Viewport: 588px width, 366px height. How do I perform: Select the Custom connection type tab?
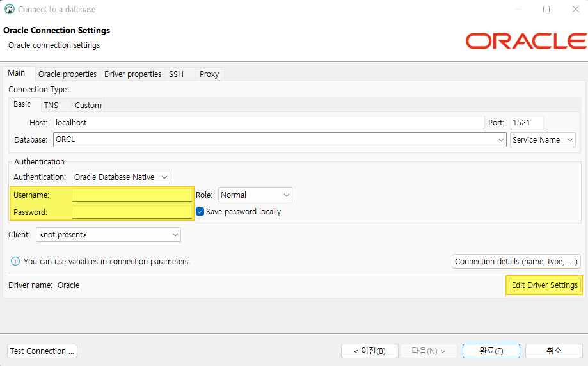pos(88,106)
